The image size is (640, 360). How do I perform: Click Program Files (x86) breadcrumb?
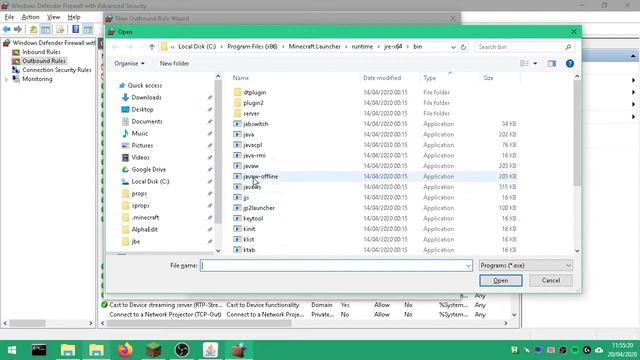(x=252, y=47)
